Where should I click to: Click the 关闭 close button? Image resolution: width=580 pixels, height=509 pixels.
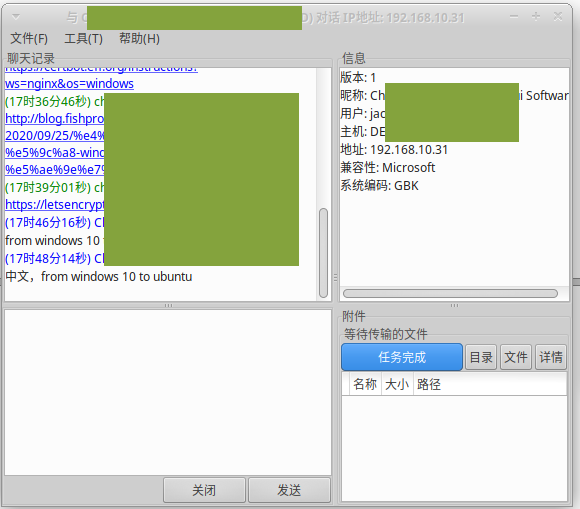pos(204,490)
